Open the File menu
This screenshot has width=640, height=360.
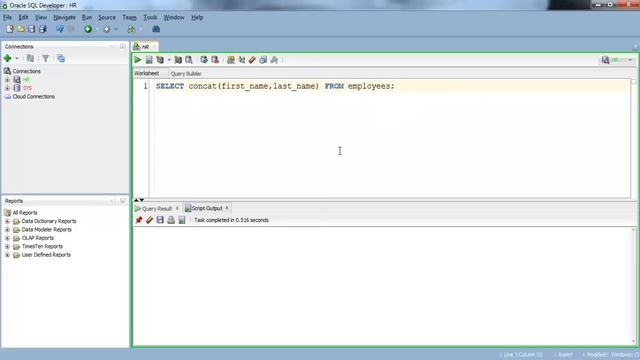point(7,18)
